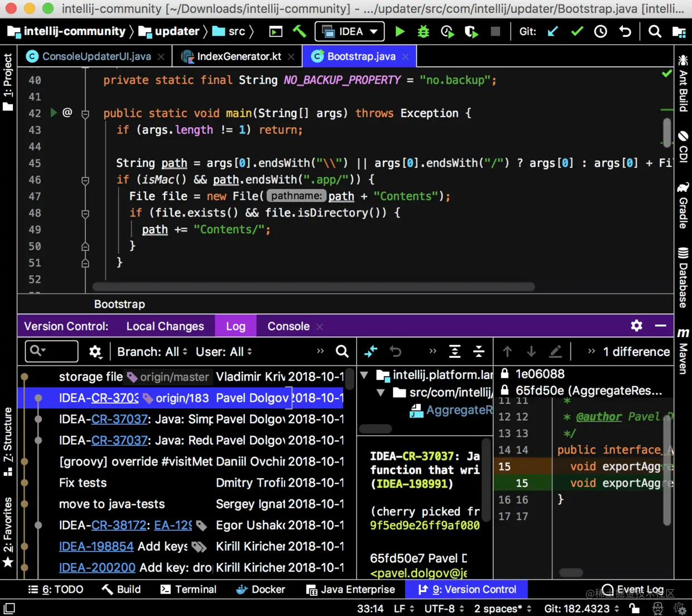
Task: Revert changes with the undo arrow icon
Action: point(625,31)
